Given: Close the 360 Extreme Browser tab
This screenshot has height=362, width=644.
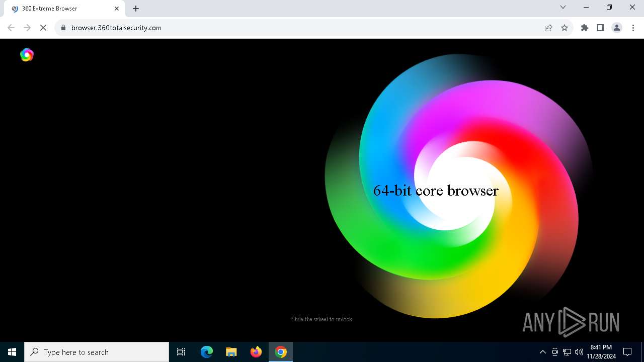Looking at the screenshot, I should (117, 9).
